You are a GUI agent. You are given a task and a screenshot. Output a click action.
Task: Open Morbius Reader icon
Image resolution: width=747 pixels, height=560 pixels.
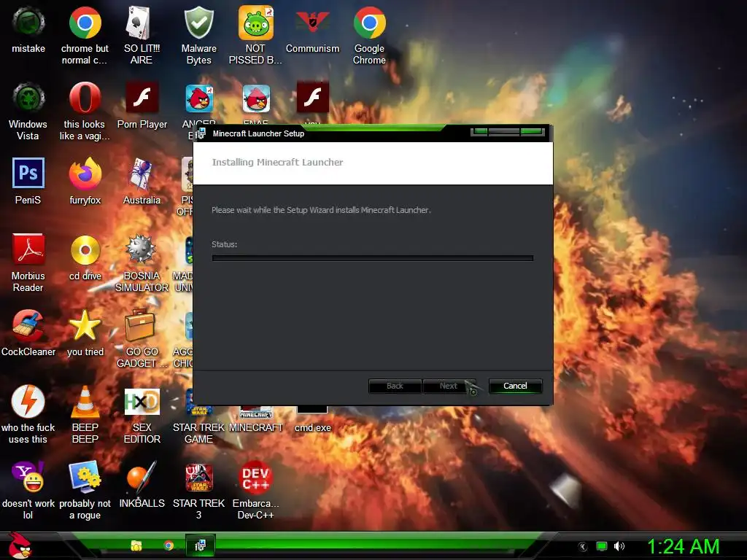28,262
